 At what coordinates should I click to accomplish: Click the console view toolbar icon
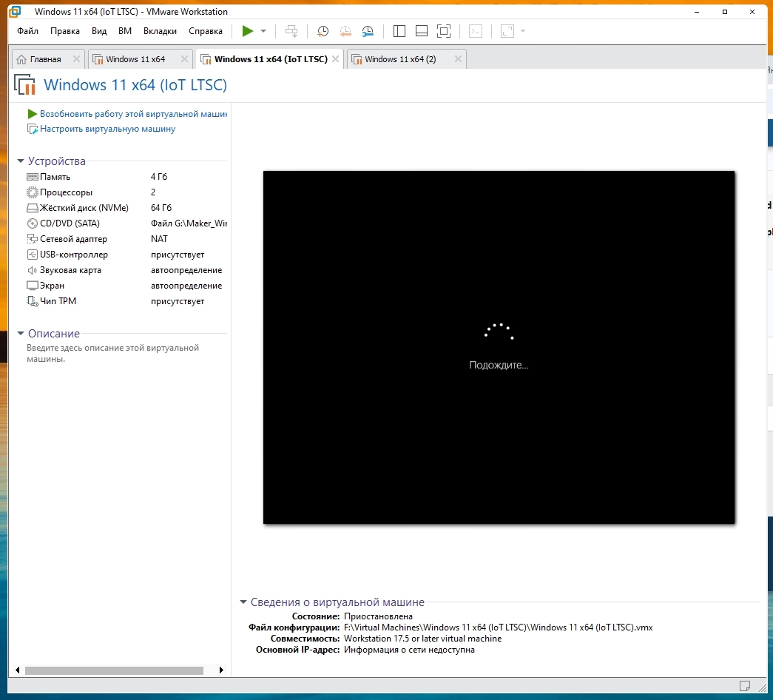476,31
